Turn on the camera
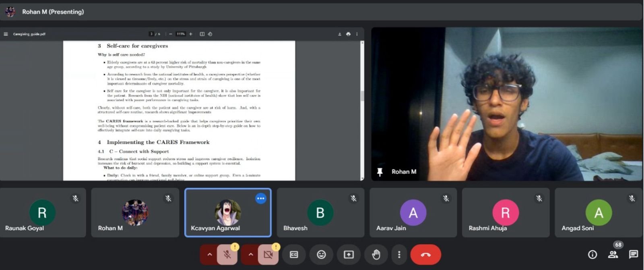The width and height of the screenshot is (644, 270). (x=268, y=255)
